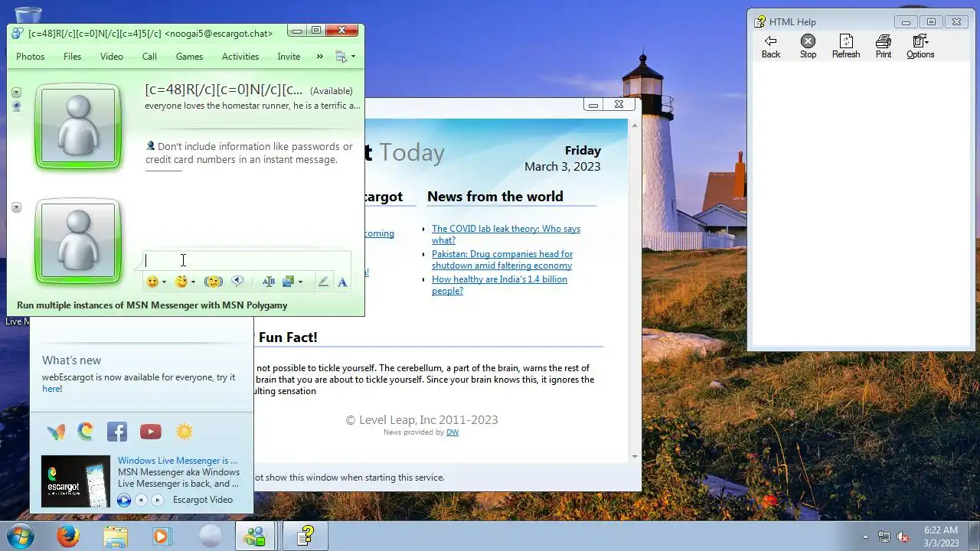Screen dimensions: 980x551
Task: Click the Today window scrollbar down arrow
Action: click(635, 457)
